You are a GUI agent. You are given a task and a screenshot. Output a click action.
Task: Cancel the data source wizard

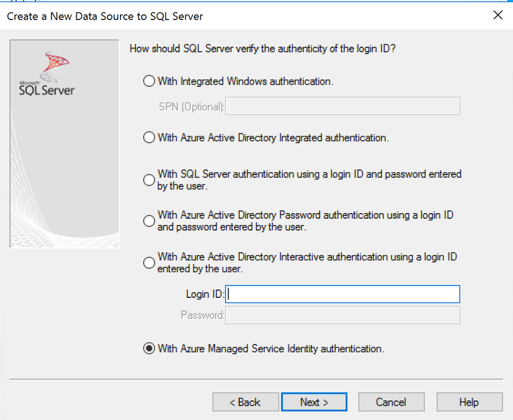pyautogui.click(x=391, y=402)
